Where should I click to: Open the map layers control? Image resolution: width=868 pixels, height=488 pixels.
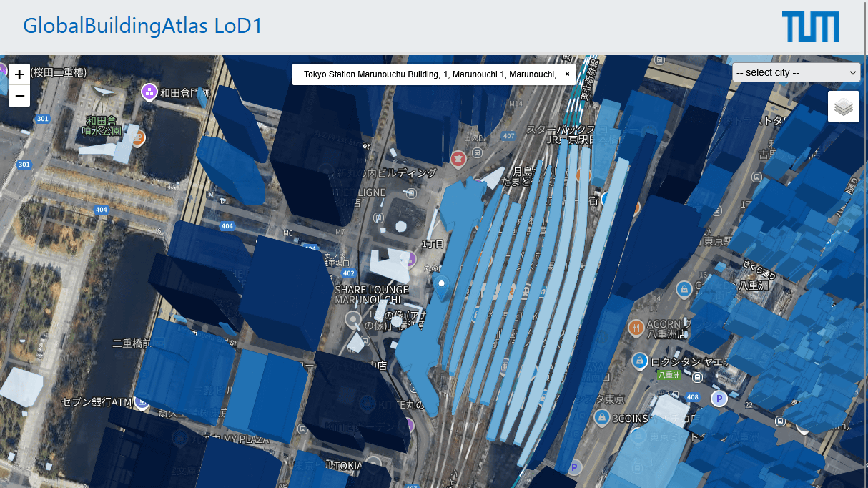click(x=844, y=107)
